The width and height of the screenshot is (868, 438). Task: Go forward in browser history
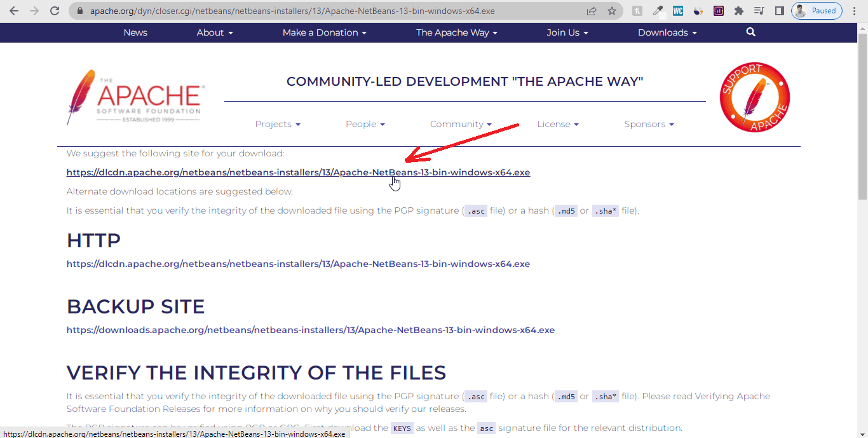(x=34, y=11)
